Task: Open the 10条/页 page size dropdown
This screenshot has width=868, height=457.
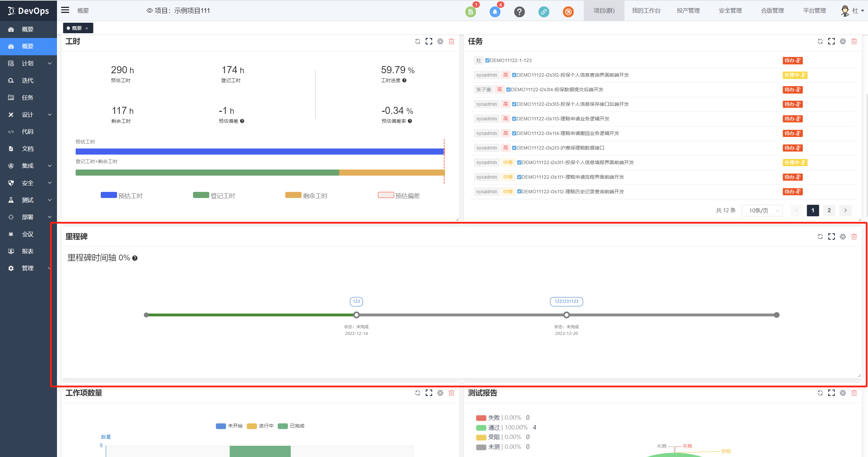Action: click(x=762, y=211)
